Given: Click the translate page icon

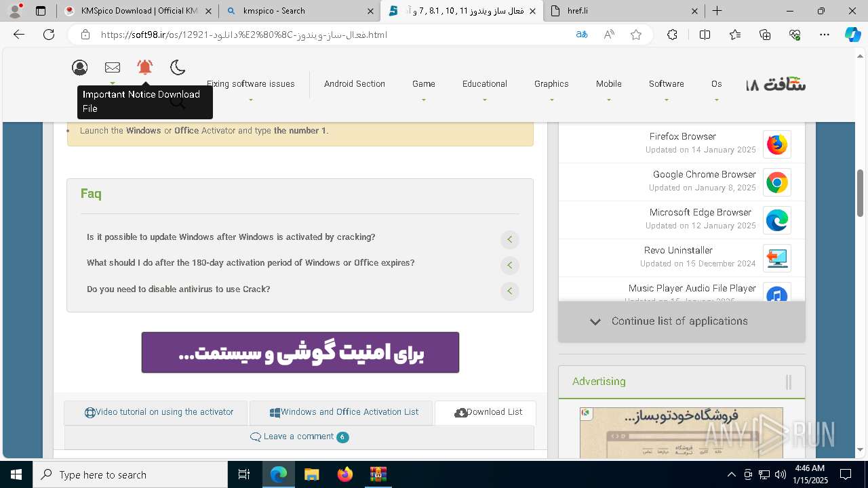Looking at the screenshot, I should click(581, 35).
